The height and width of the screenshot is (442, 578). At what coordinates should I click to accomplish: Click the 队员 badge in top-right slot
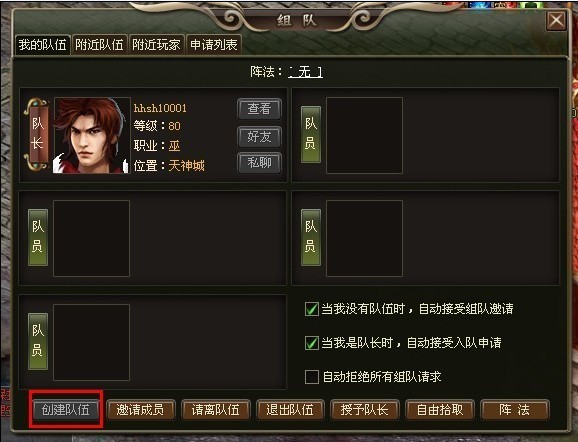pos(311,135)
